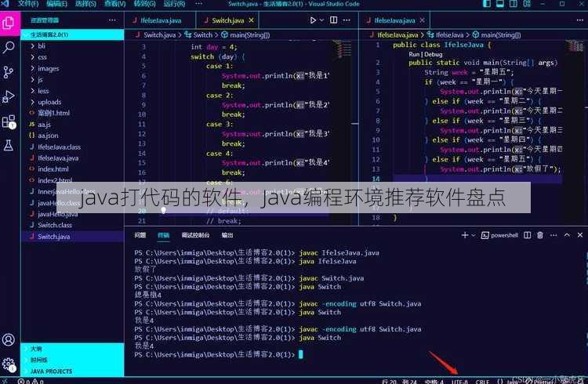Open the Manage gear in the activity bar
The width and height of the screenshot is (588, 384).
tap(9, 364)
